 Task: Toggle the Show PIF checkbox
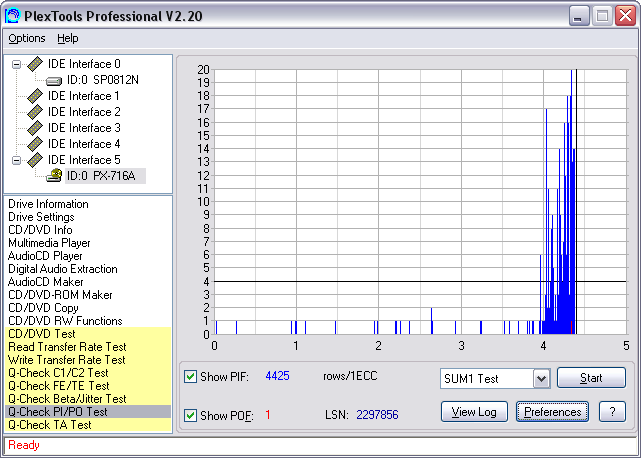tap(190, 376)
